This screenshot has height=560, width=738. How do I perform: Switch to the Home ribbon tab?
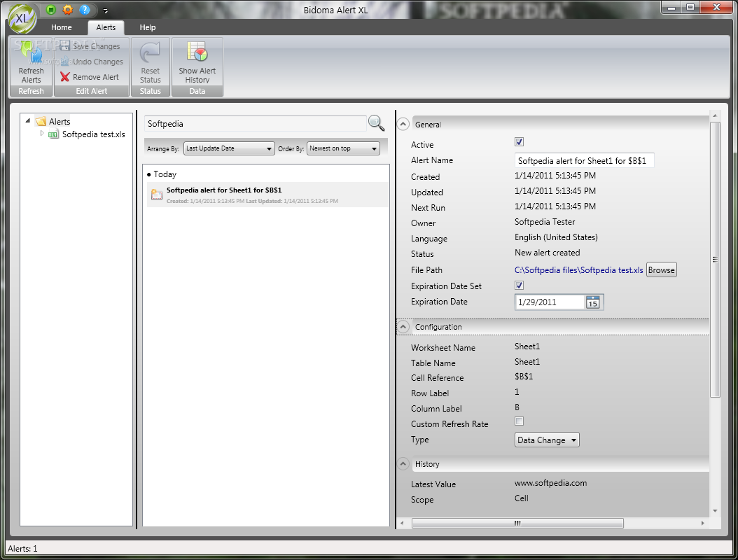(61, 27)
